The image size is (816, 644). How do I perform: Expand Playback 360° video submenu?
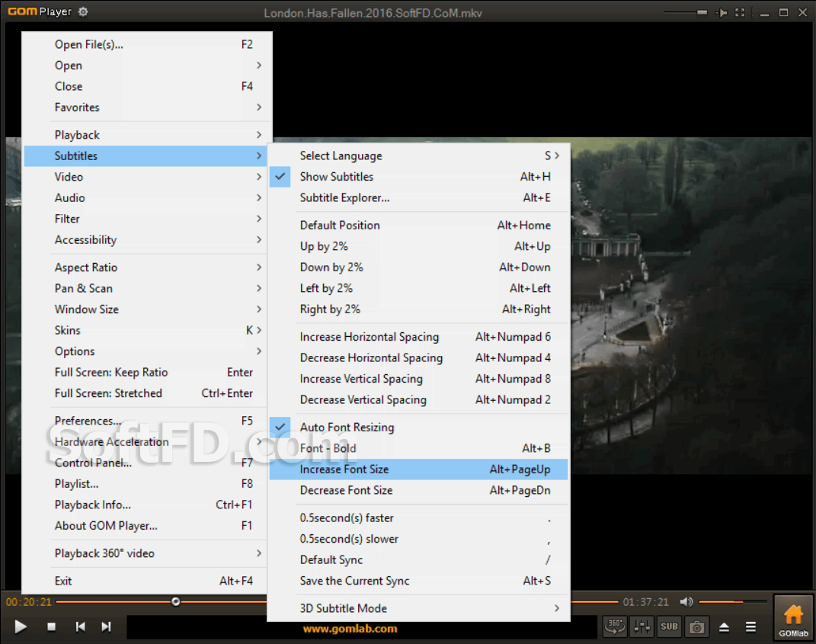click(x=146, y=553)
